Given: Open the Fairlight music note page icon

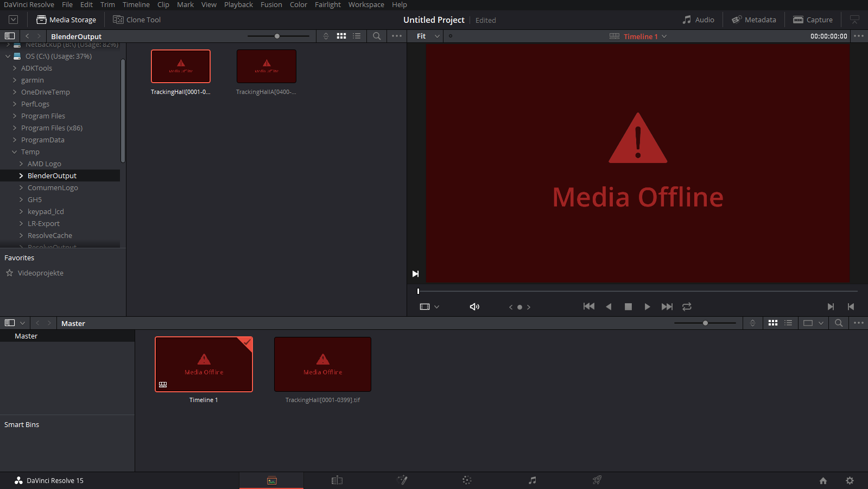Looking at the screenshot, I should click(x=533, y=480).
